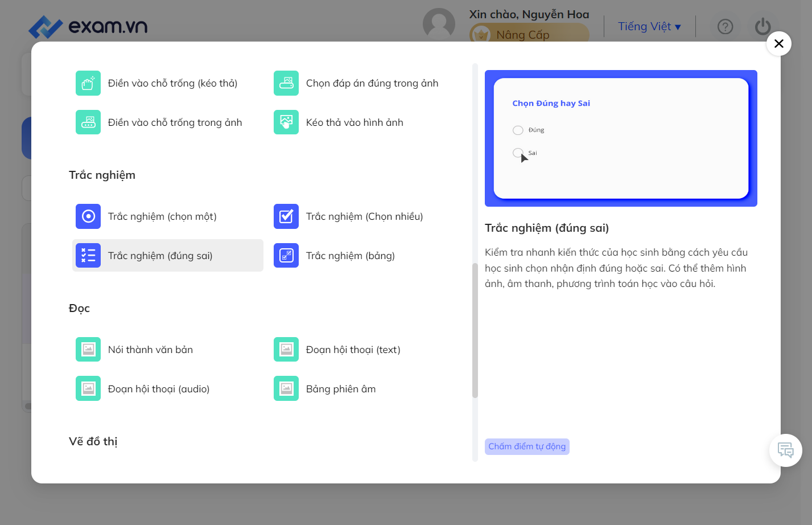Click the 'Trắc nghiệm' section heading
Screen dimensions: 812x525
click(102, 175)
